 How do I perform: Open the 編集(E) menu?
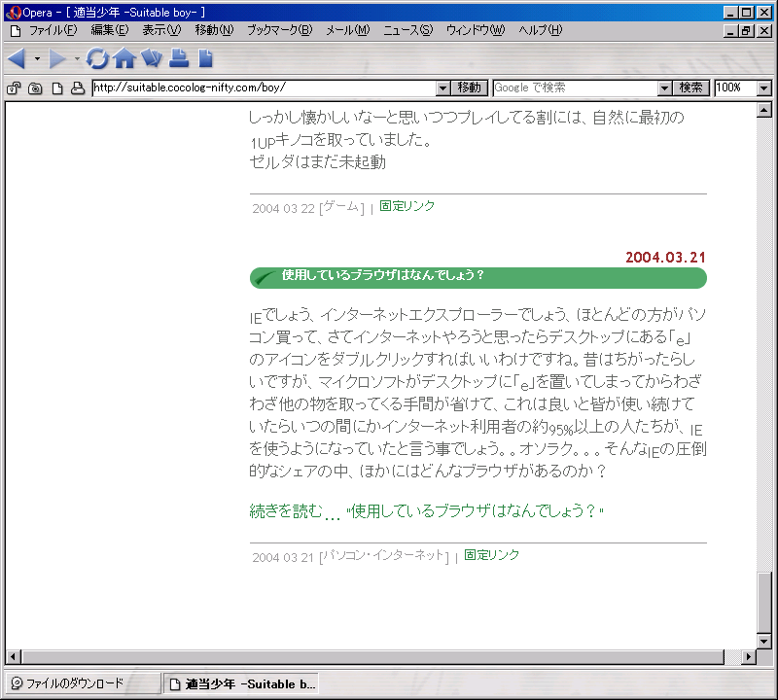point(110,30)
